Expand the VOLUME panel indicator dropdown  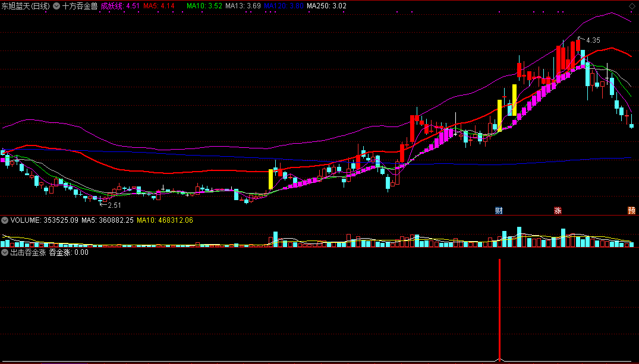[5, 220]
